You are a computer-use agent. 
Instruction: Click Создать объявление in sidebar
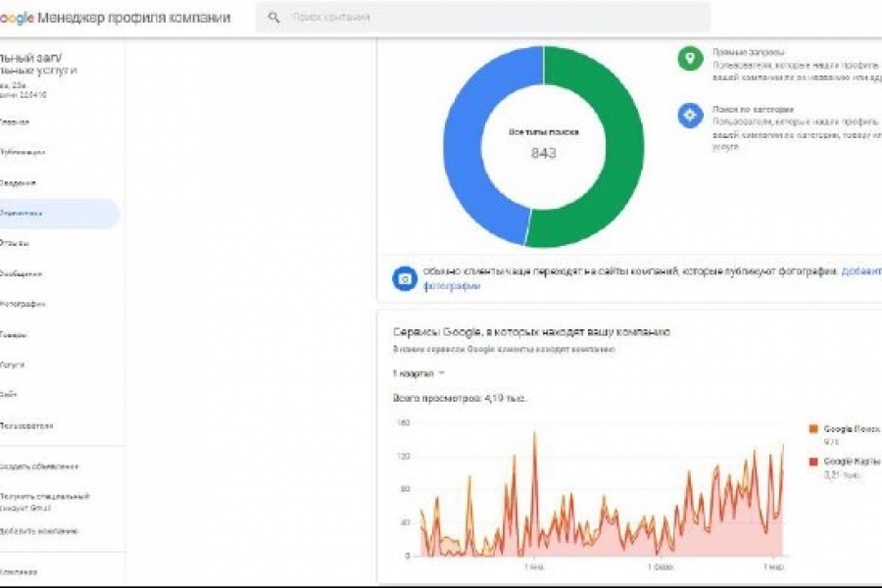coord(39,466)
